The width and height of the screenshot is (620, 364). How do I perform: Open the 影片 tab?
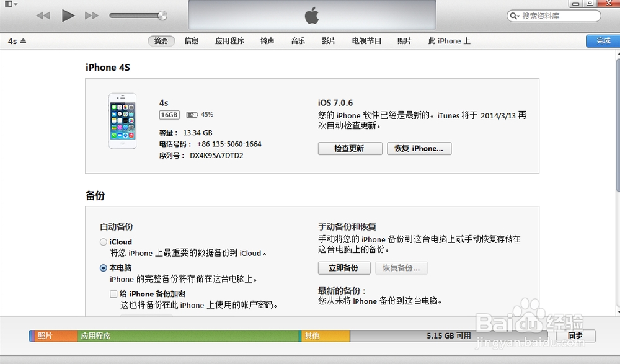pos(328,41)
